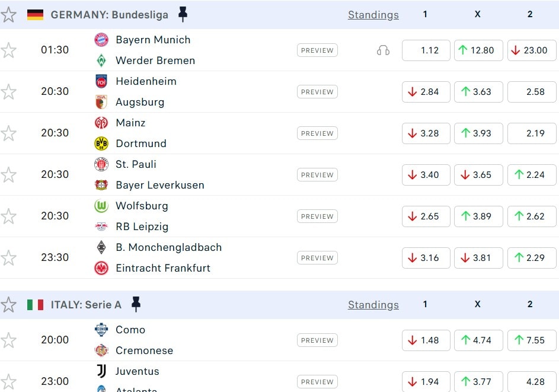Pick away odds 2.24 for Bayer Leverkusen
559x392 pixels.
531,175
